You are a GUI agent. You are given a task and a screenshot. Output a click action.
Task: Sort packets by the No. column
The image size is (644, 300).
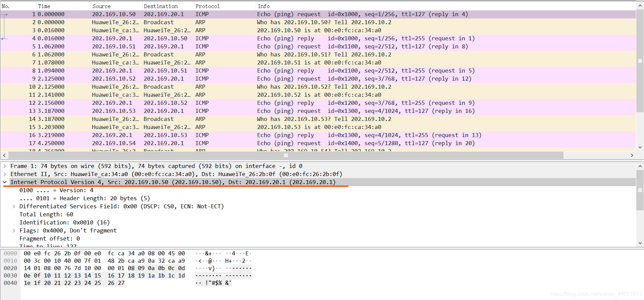pyautogui.click(x=18, y=6)
